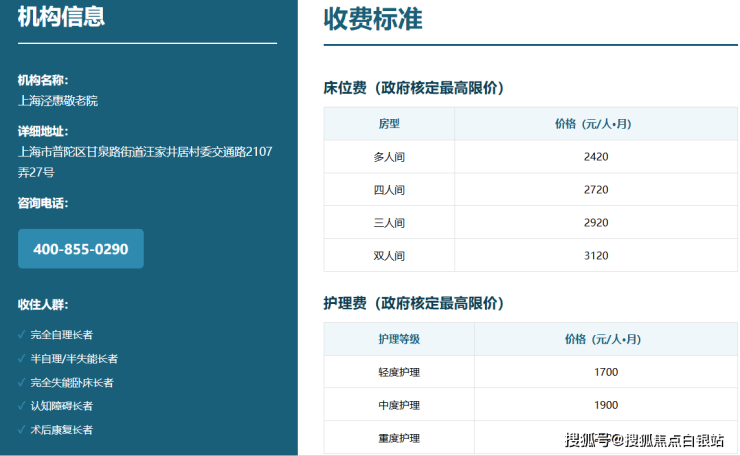The height and width of the screenshot is (456, 740).
Task: Click the 护理费 section title
Action: pyautogui.click(x=413, y=303)
